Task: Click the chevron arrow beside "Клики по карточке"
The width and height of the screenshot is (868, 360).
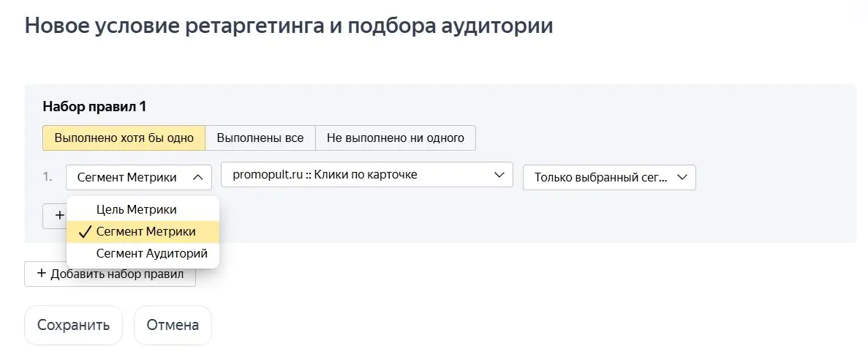Action: [x=499, y=175]
